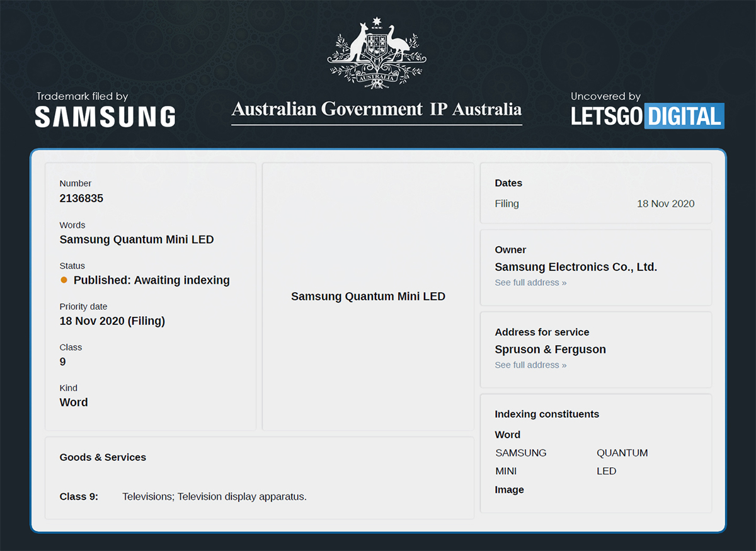This screenshot has width=756, height=551.
Task: Select the MINI indexing constituent
Action: point(506,471)
